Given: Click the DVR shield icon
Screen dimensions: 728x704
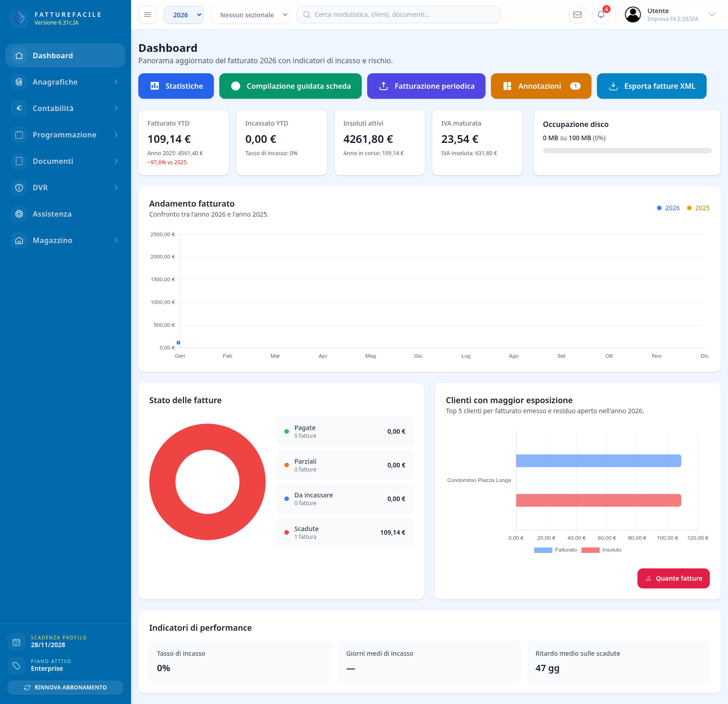Looking at the screenshot, I should (19, 187).
